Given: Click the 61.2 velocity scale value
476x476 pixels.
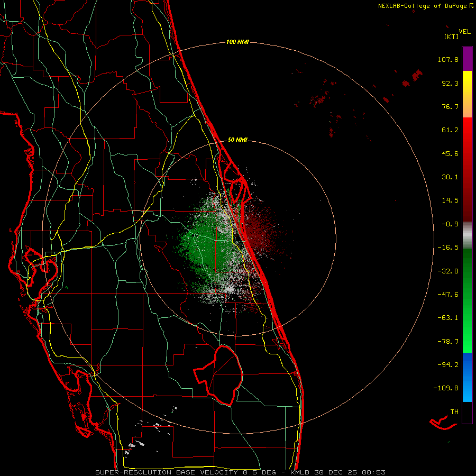Looking at the screenshot, I should [x=450, y=130].
